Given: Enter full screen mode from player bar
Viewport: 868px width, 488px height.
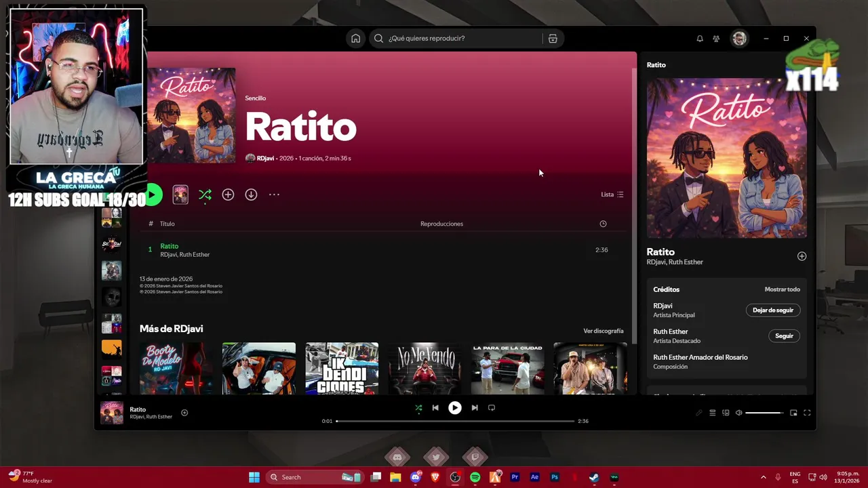Looking at the screenshot, I should (807, 413).
